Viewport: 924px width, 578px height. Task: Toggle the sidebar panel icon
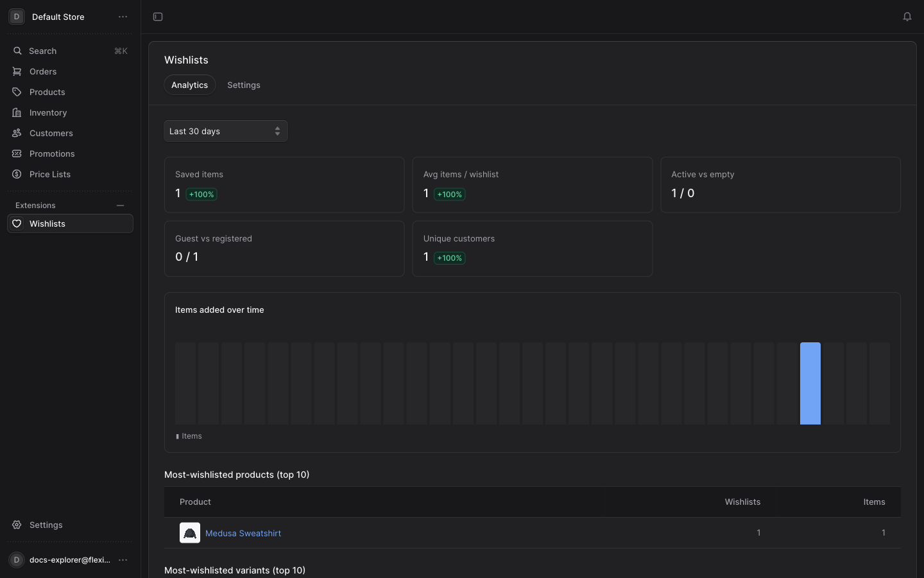pos(158,17)
